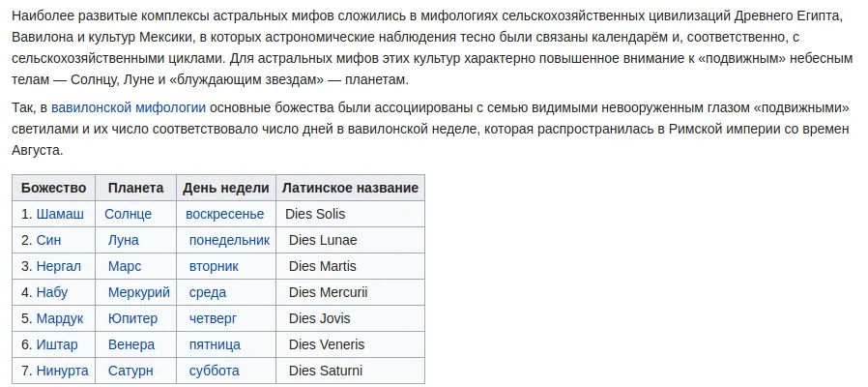
Task: Open the Нинурта link
Action: click(62, 371)
